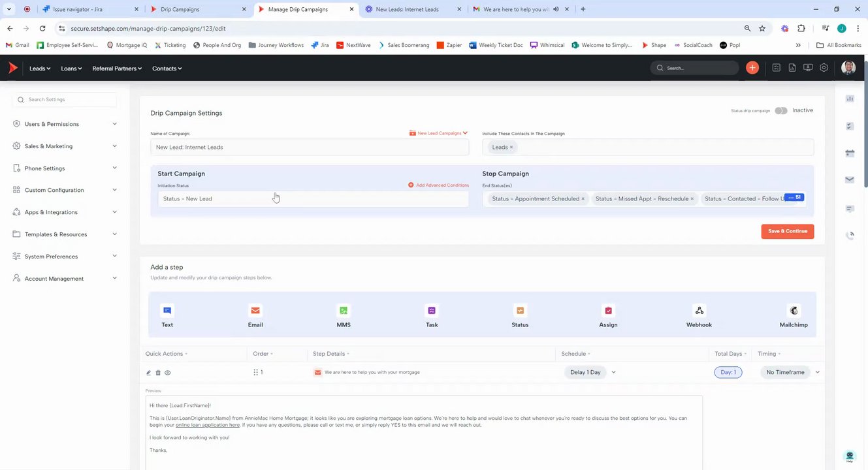Add a Task step to the campaign

pyautogui.click(x=432, y=316)
